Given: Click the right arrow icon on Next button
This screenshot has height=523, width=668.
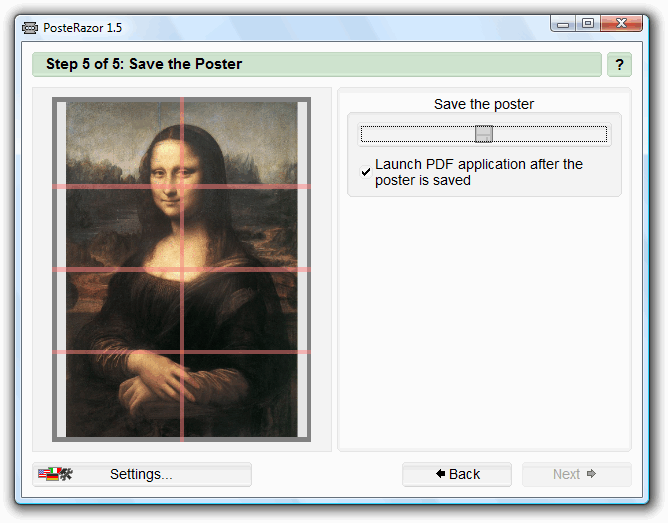Looking at the screenshot, I should [591, 474].
